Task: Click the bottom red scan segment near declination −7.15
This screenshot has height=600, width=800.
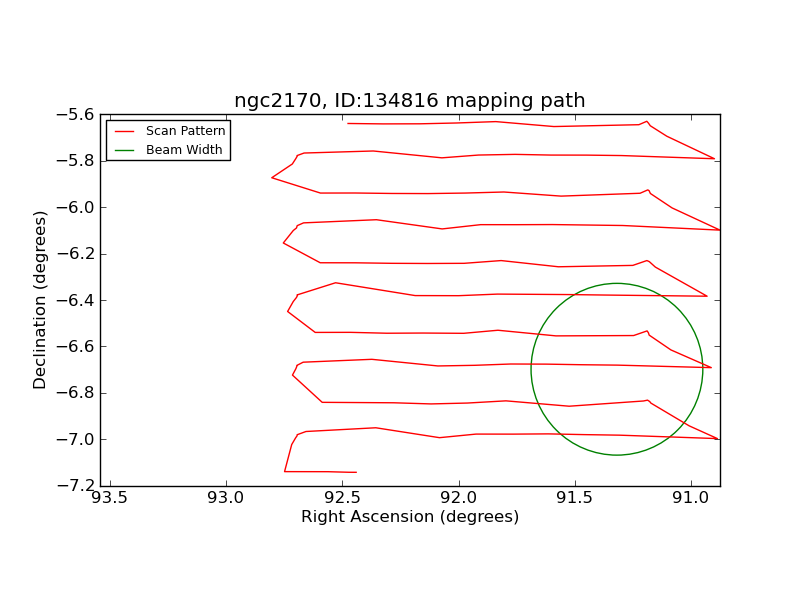Action: [x=320, y=471]
